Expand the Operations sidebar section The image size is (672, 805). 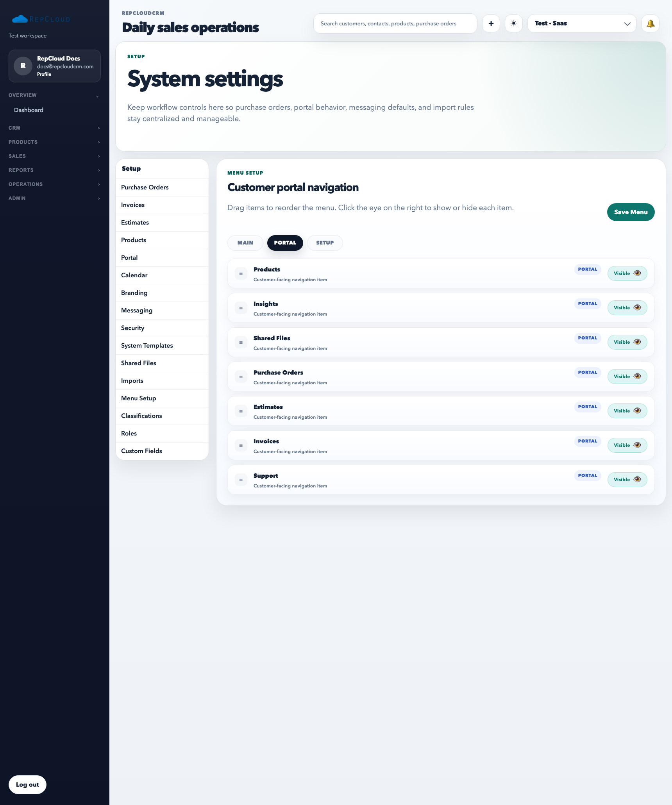coord(54,184)
